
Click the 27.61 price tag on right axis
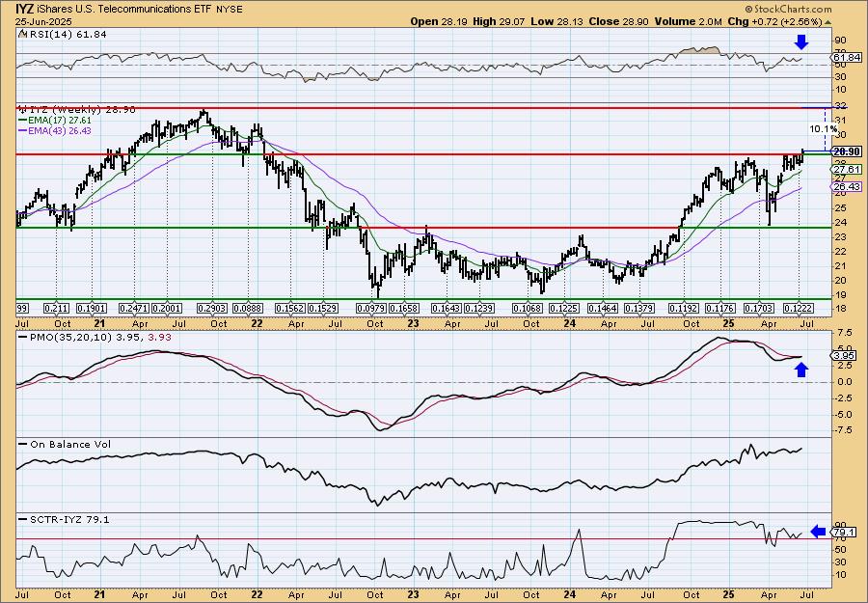coord(847,170)
